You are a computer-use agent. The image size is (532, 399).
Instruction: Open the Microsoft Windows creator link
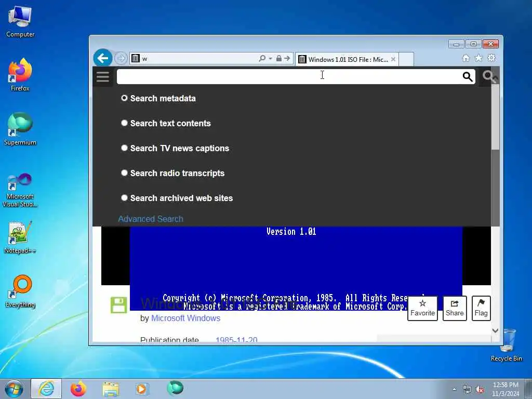tap(185, 318)
